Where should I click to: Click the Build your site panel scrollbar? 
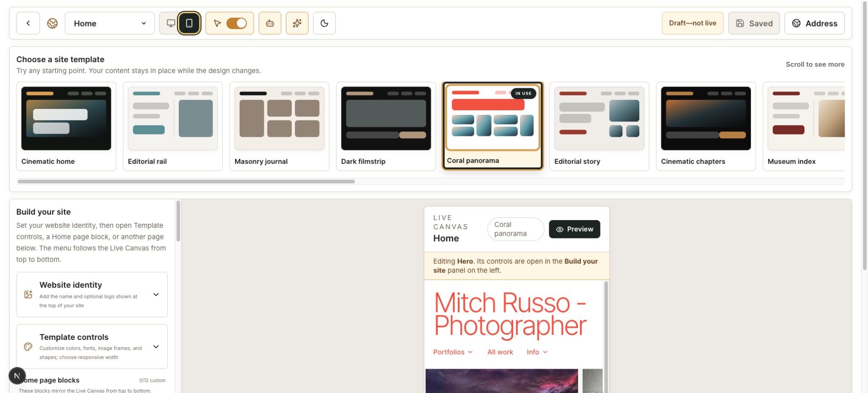(x=178, y=221)
